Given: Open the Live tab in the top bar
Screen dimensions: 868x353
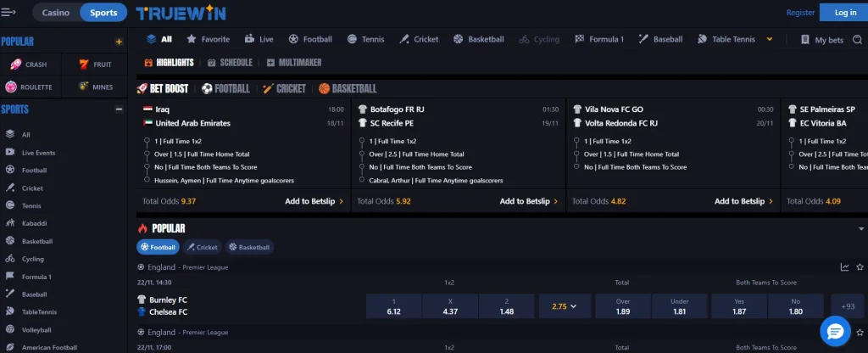Looking at the screenshot, I should (x=259, y=39).
